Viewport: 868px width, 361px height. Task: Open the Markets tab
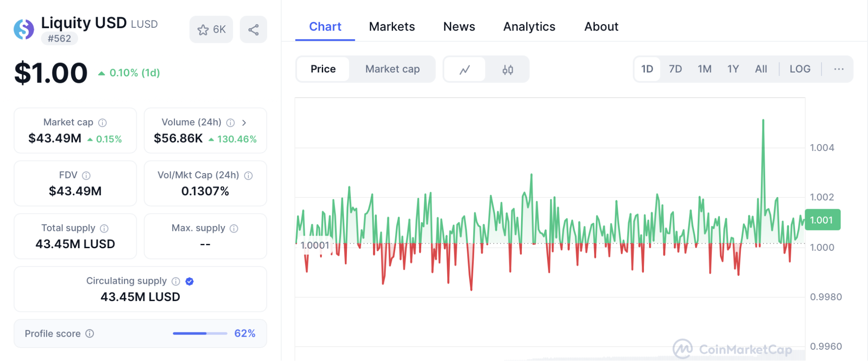pyautogui.click(x=392, y=27)
